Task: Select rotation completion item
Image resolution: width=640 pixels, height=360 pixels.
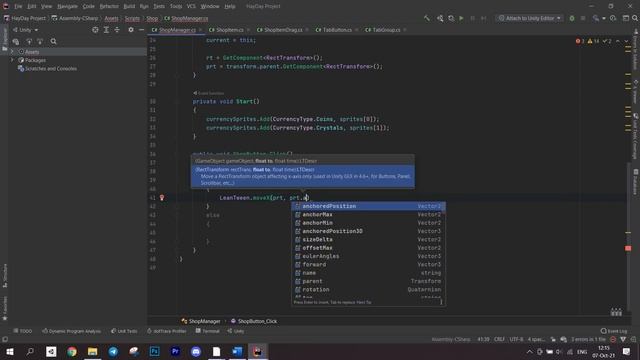Action: click(x=368, y=289)
